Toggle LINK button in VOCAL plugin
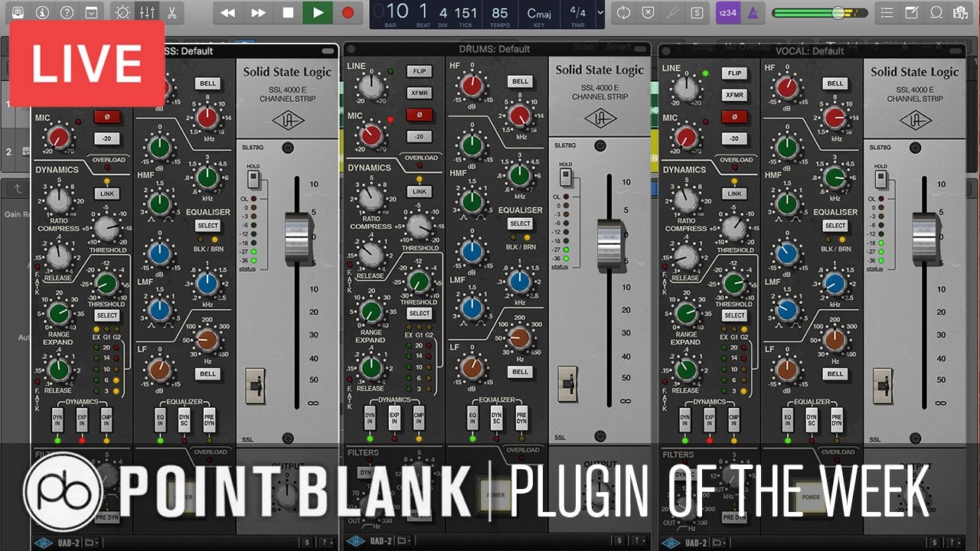980x551 pixels. tap(734, 194)
